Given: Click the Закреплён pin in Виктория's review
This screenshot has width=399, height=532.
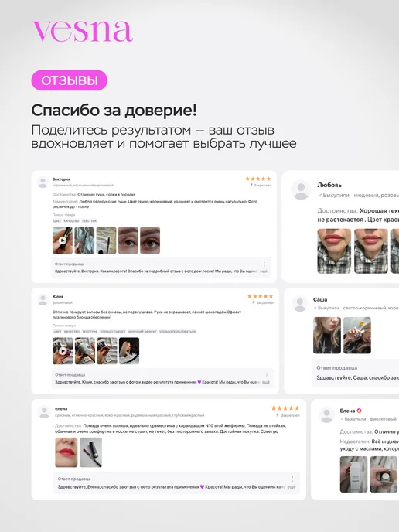Looking at the screenshot, I should (x=261, y=186).
